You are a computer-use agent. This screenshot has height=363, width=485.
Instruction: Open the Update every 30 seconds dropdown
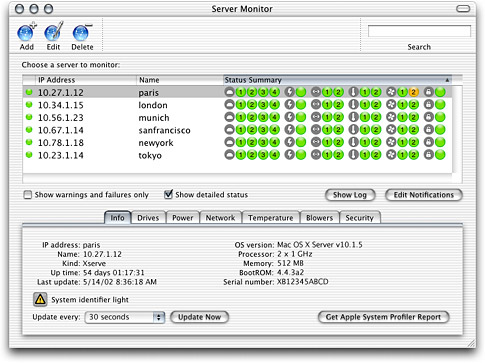pos(125,317)
